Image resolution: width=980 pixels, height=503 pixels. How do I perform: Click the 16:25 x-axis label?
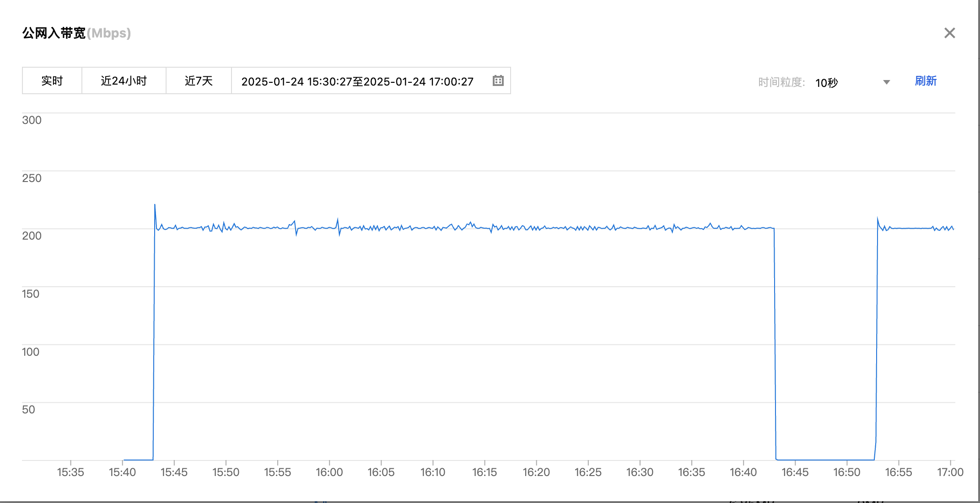click(x=588, y=472)
